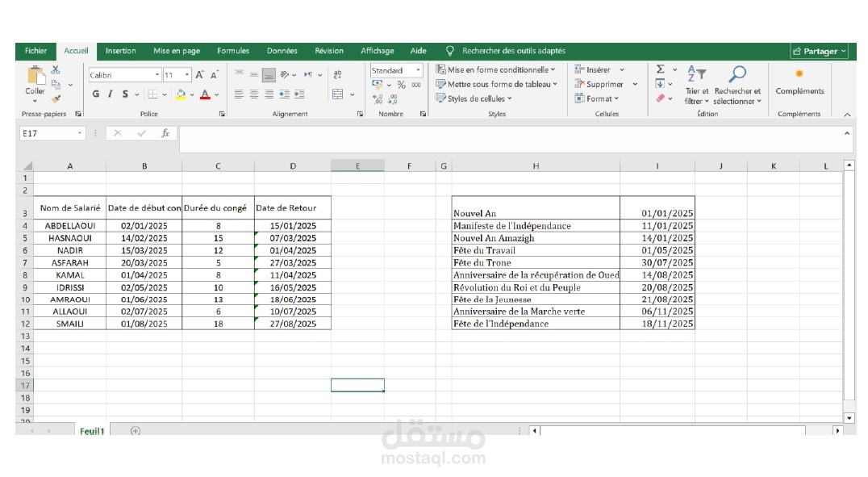This screenshot has height=477, width=868.
Task: Switch to Mise en page tab
Action: pos(177,51)
